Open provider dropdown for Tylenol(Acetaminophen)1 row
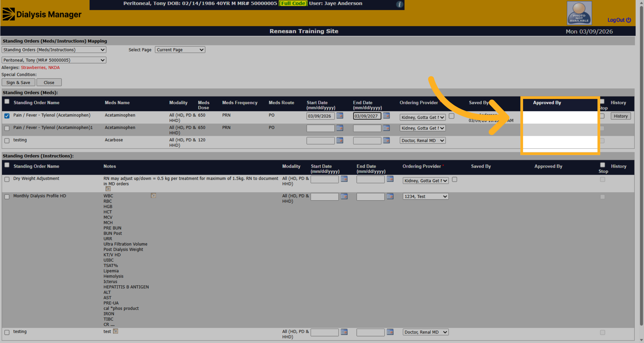644x343 pixels. (423, 128)
